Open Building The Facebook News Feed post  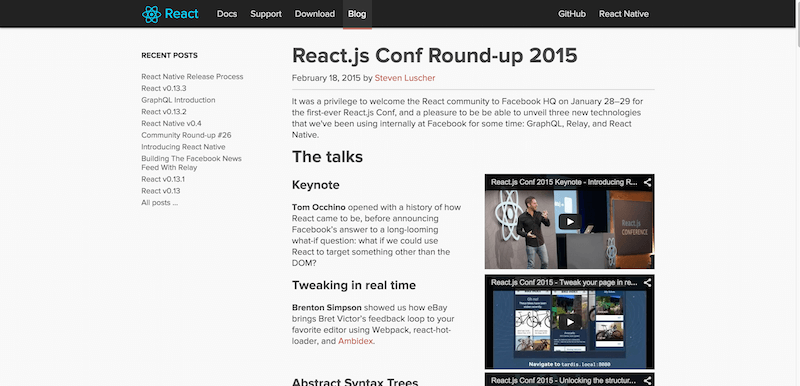(191, 163)
